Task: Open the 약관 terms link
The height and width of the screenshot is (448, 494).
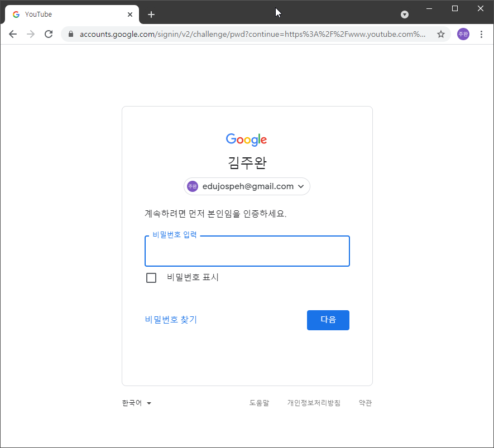Action: pos(365,403)
